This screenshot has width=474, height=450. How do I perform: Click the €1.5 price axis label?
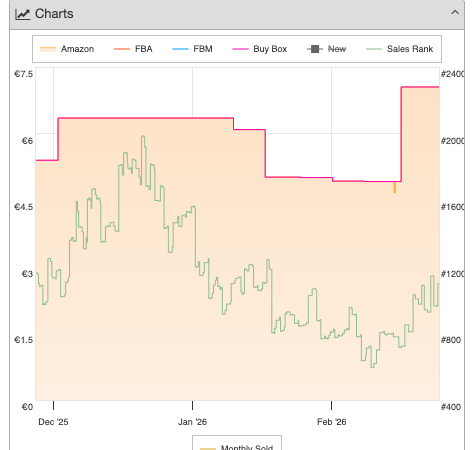click(23, 340)
